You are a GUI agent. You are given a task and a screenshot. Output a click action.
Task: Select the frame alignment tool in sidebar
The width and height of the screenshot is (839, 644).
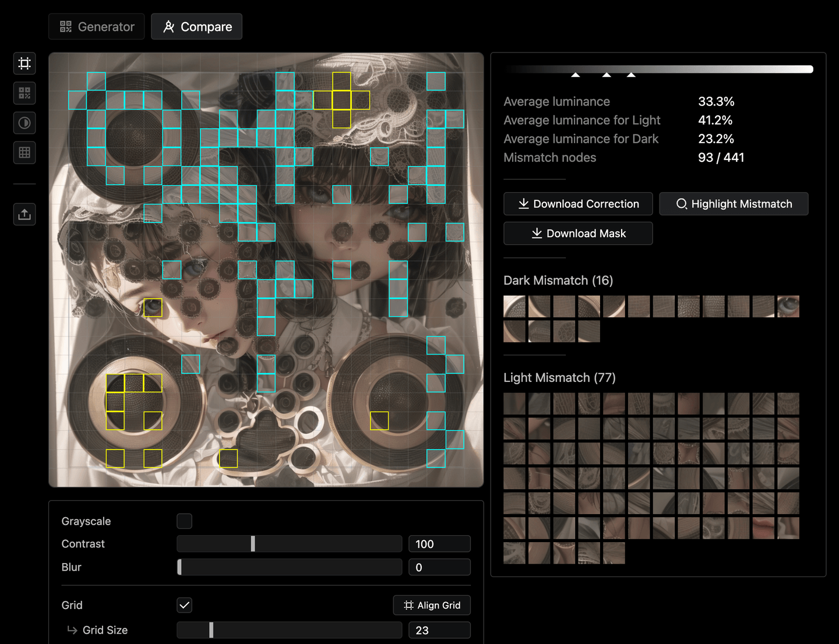click(x=24, y=63)
